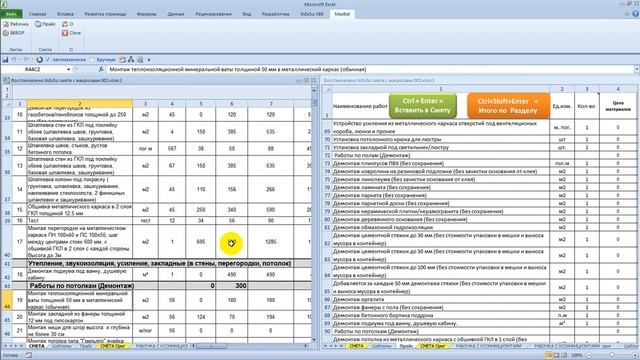
Task: Click the sheet icon left of hierarchy icon
Action: pyautogui.click(x=122, y=60)
